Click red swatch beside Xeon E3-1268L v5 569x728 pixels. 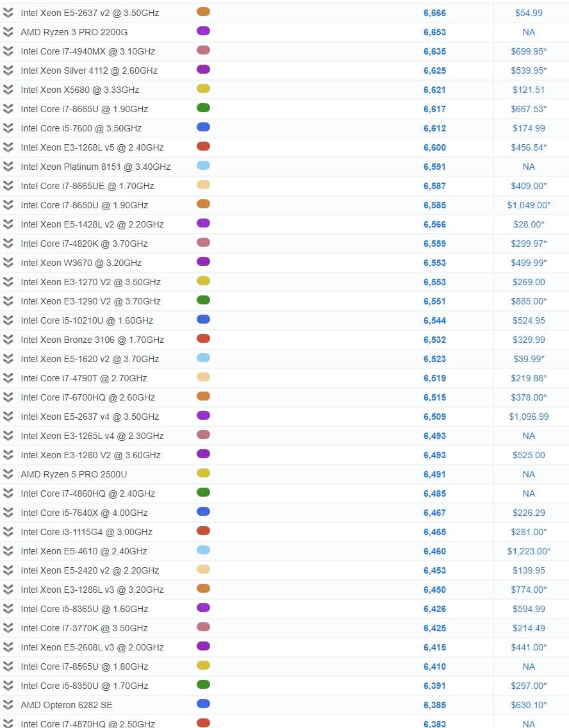(x=203, y=146)
